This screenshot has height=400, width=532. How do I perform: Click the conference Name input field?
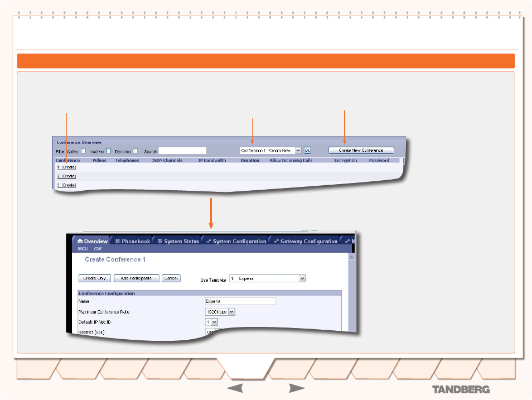(240, 301)
